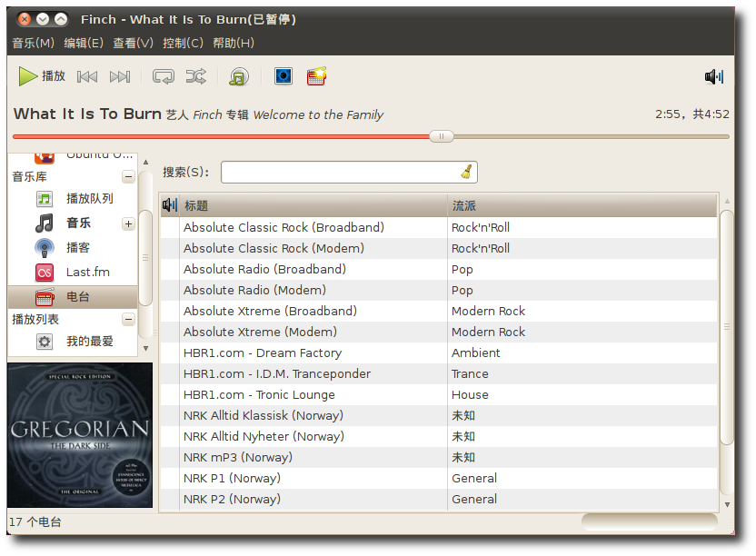Click the playback position slider handle
The height and width of the screenshot is (556, 756).
(x=442, y=136)
